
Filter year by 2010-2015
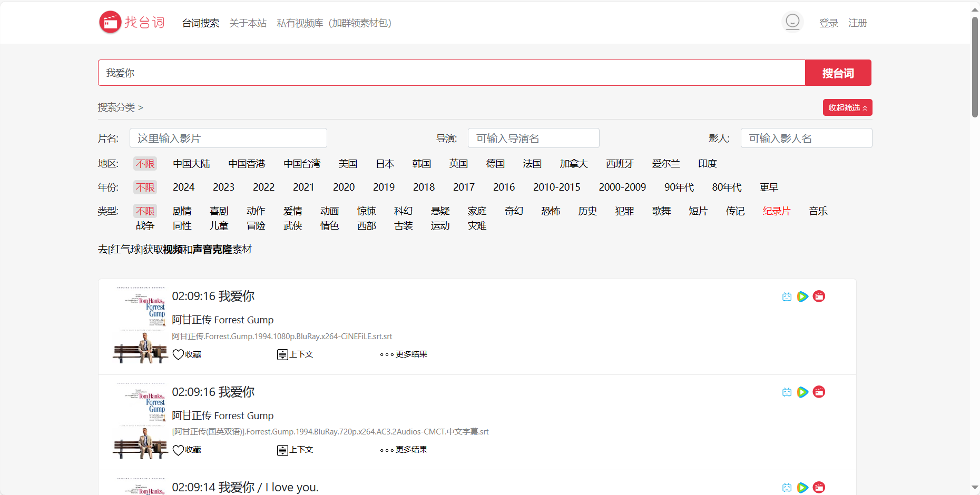[x=556, y=187]
